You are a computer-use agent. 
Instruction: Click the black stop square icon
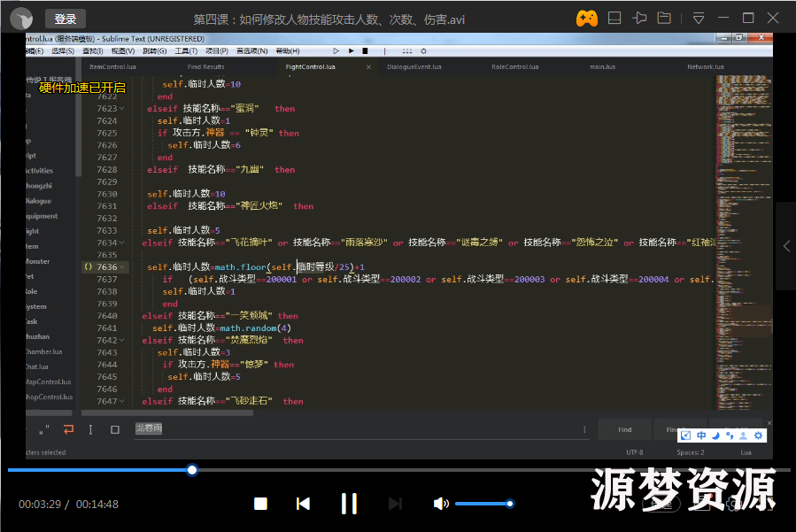click(365, 51)
